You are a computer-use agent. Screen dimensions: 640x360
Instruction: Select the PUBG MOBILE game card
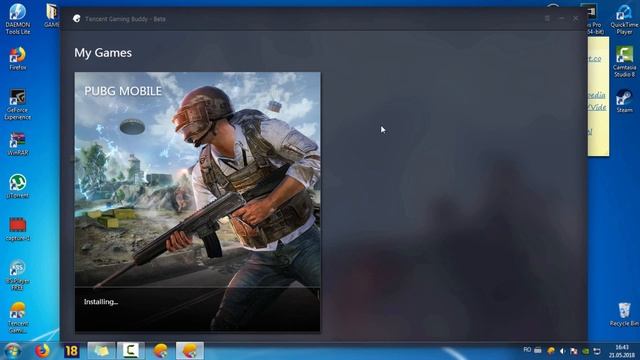pyautogui.click(x=198, y=202)
